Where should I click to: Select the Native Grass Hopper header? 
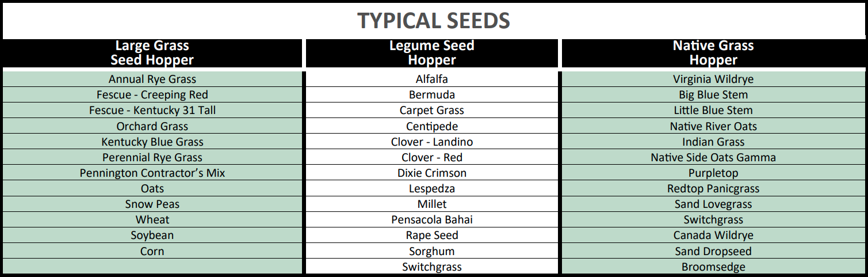point(713,53)
